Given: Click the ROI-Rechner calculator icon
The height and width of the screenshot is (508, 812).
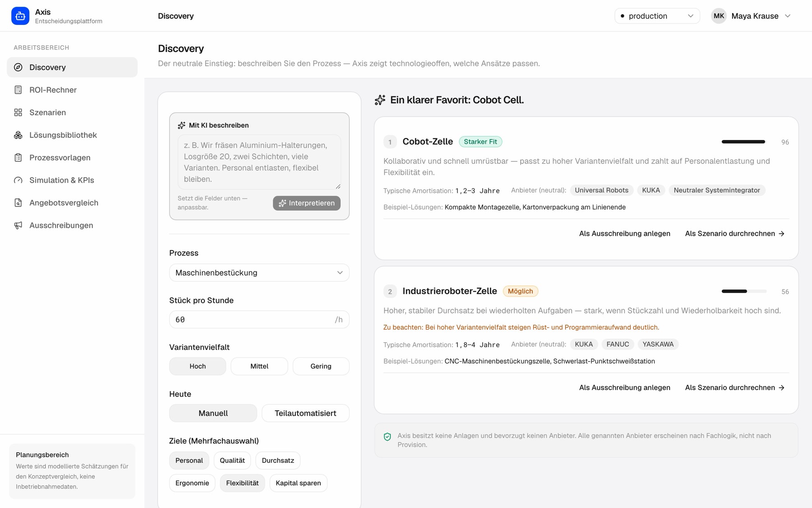Looking at the screenshot, I should click(x=18, y=90).
